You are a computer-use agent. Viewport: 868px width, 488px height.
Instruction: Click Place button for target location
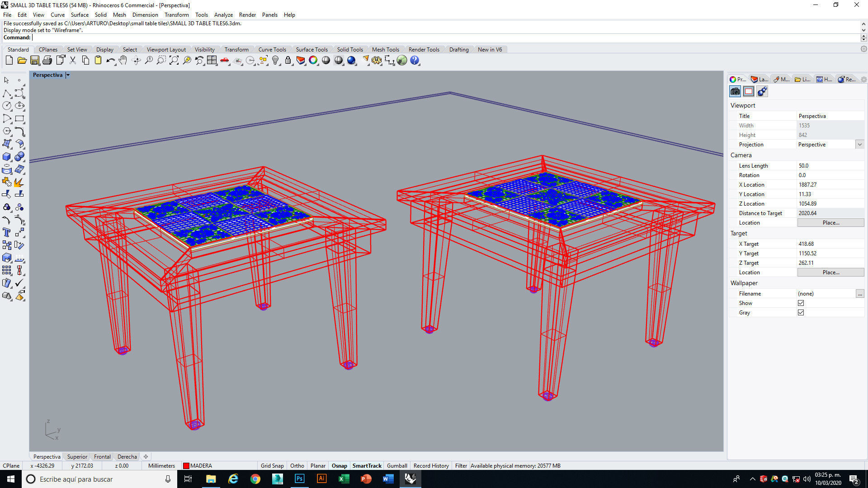[x=830, y=272]
